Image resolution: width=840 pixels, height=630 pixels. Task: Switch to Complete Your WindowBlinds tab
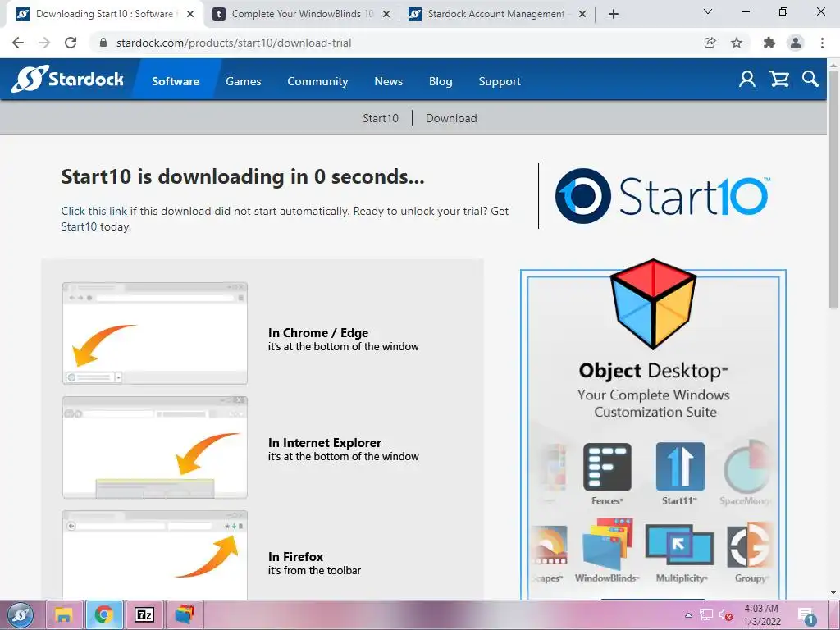pos(303,14)
